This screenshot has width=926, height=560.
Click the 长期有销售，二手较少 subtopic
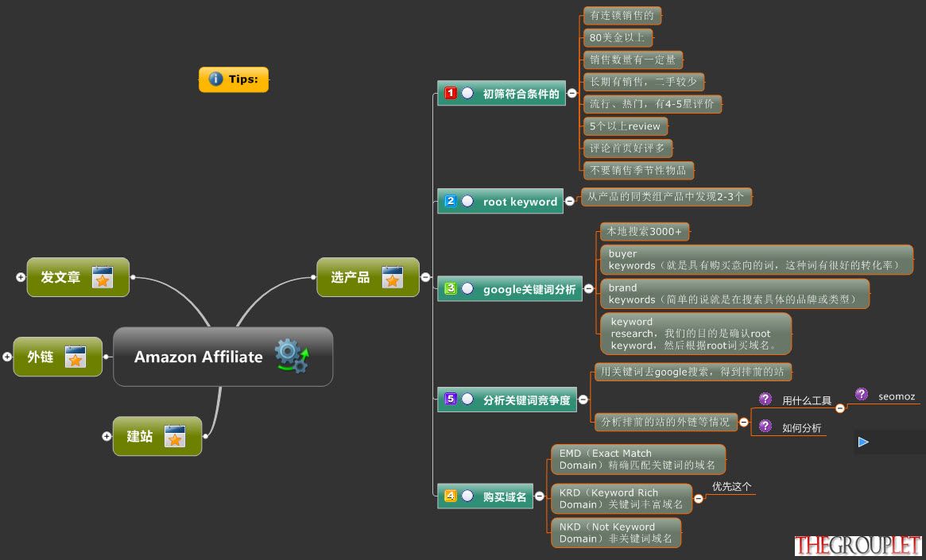(643, 82)
